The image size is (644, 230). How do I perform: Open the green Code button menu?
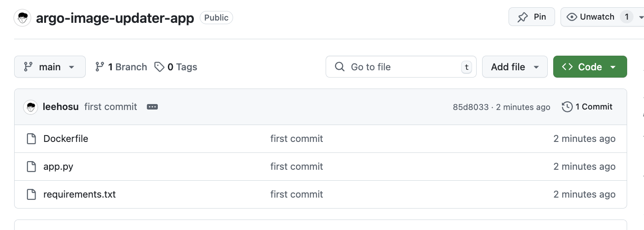(590, 67)
